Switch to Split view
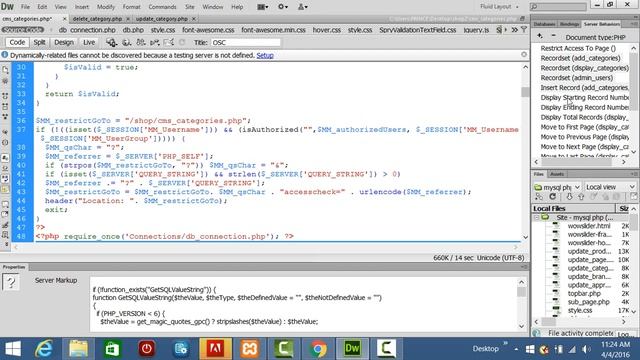Viewport: 640px width, 360px height. 39,42
